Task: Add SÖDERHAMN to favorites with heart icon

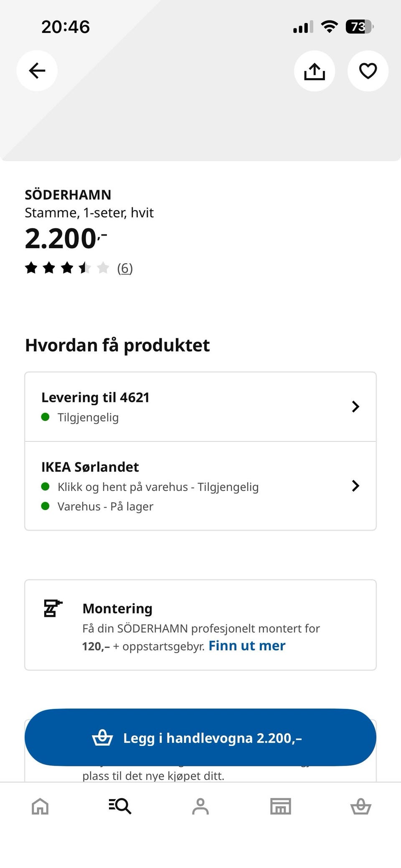Action: coord(368,71)
